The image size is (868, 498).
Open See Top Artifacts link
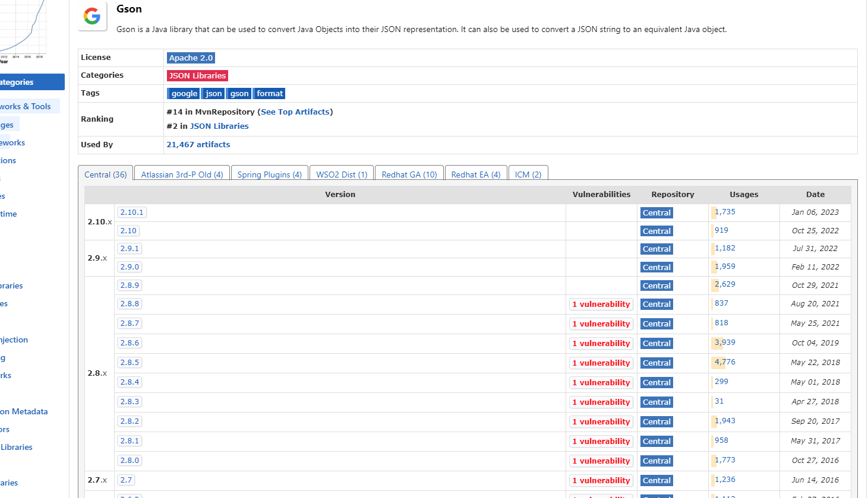(x=295, y=112)
